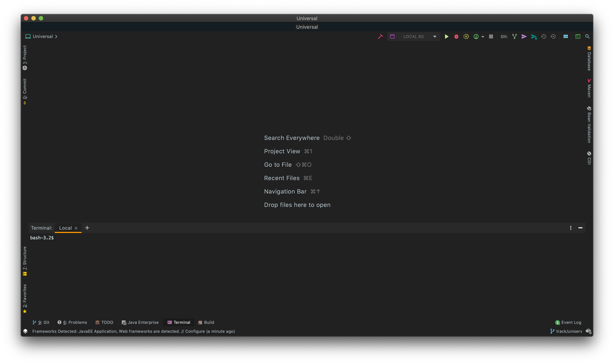This screenshot has width=614, height=364.
Task: Run with coverage icon
Action: tap(466, 36)
